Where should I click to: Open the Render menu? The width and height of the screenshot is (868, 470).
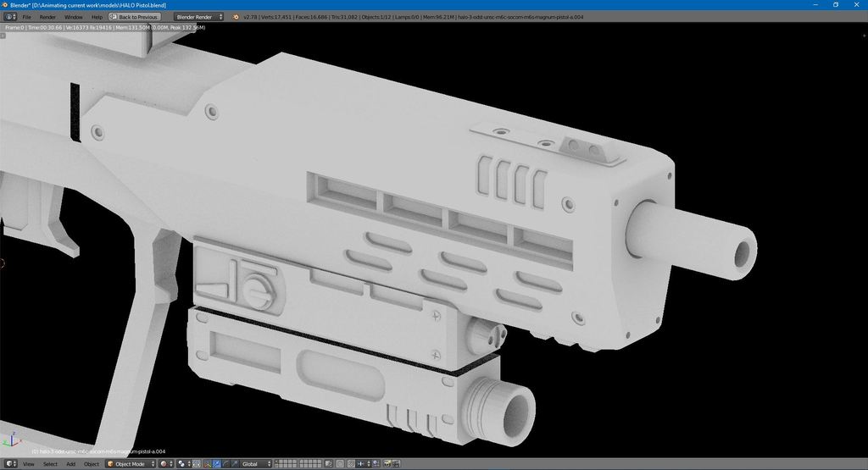tap(47, 17)
